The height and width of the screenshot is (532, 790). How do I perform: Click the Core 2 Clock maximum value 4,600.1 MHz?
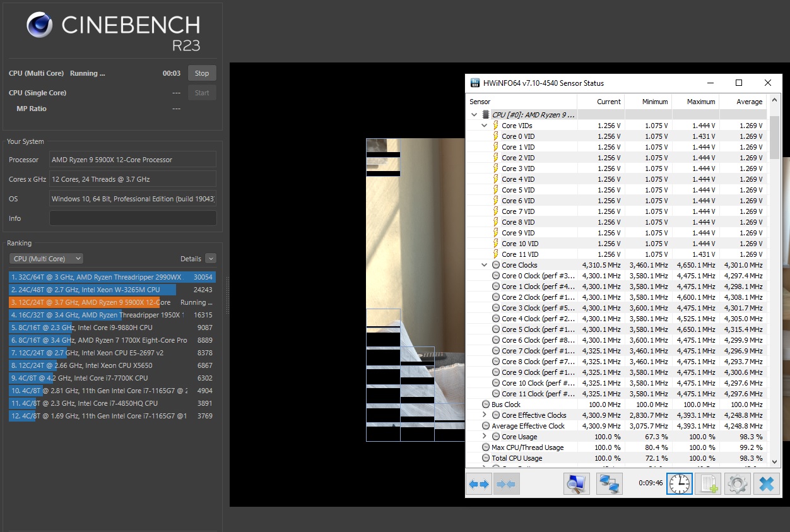(696, 297)
